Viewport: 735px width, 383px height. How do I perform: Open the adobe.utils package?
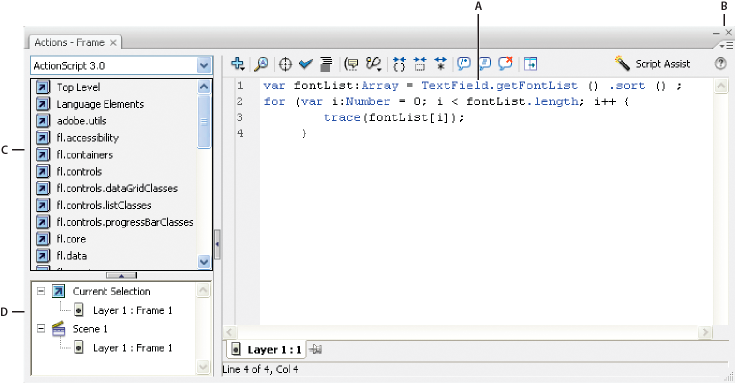[x=82, y=121]
